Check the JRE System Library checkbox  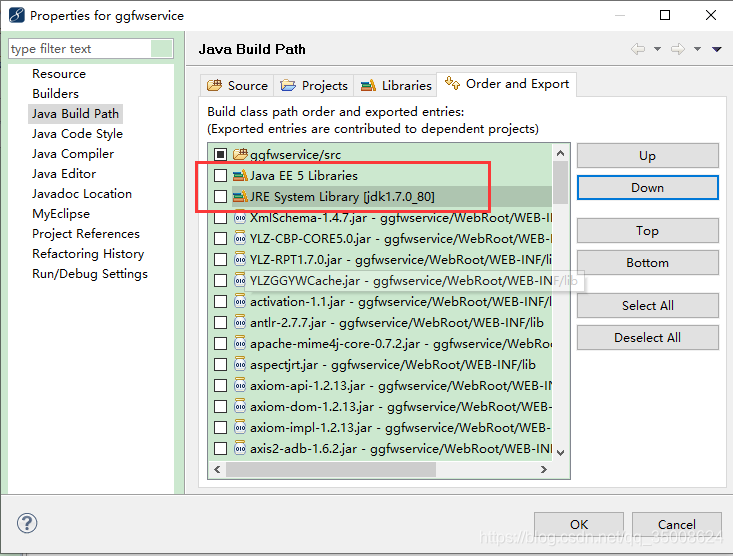(220, 196)
